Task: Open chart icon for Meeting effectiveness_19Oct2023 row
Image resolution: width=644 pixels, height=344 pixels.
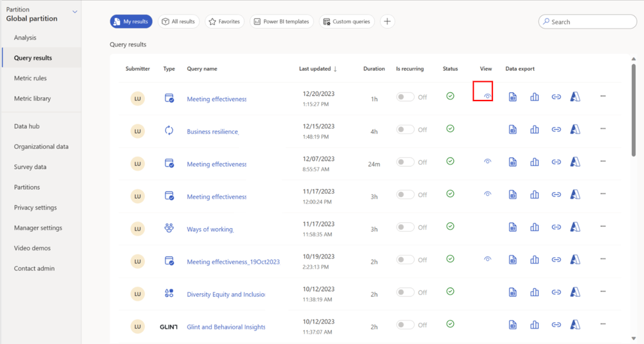Action: [x=534, y=260]
